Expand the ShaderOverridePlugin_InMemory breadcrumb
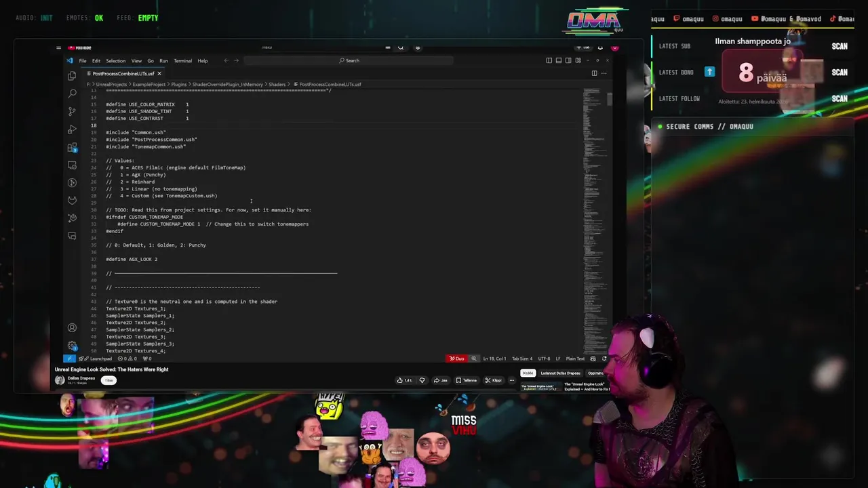 (227, 85)
